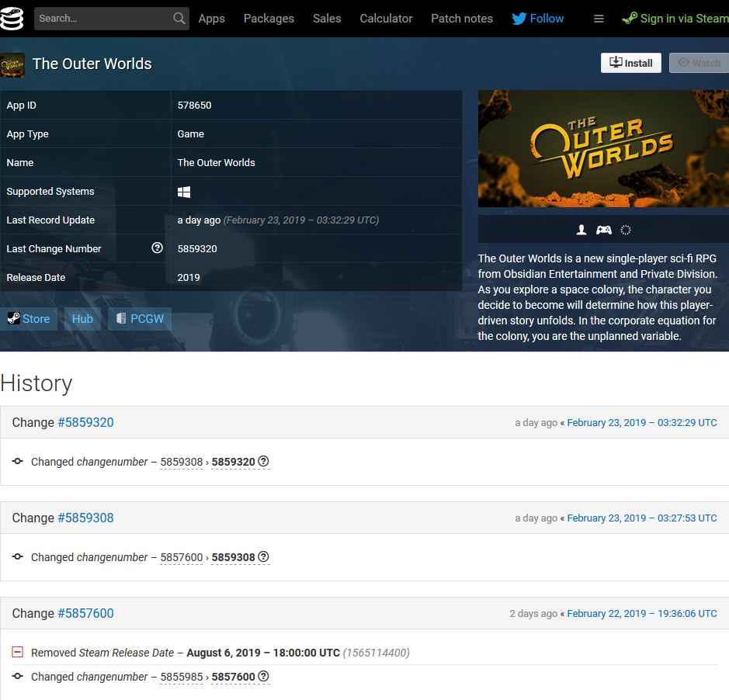The width and height of the screenshot is (729, 700).
Task: Open the hamburger menu icon
Action: pyautogui.click(x=599, y=19)
